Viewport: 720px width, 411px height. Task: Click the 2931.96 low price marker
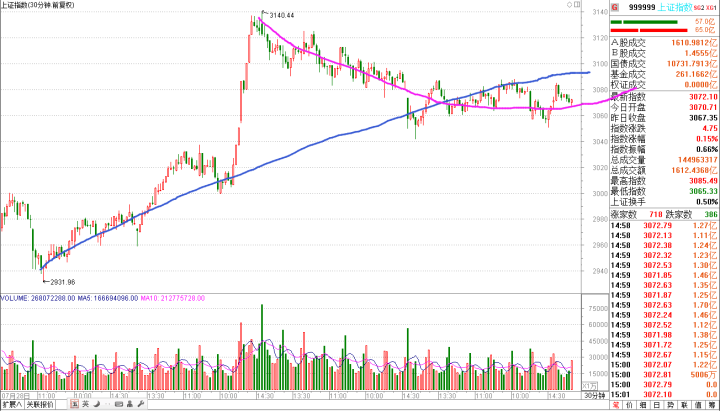(55, 281)
